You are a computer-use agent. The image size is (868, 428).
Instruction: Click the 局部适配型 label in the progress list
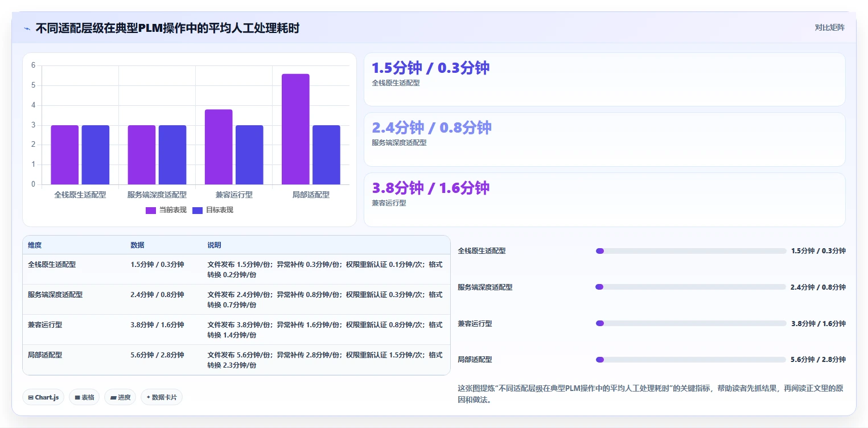click(x=475, y=360)
